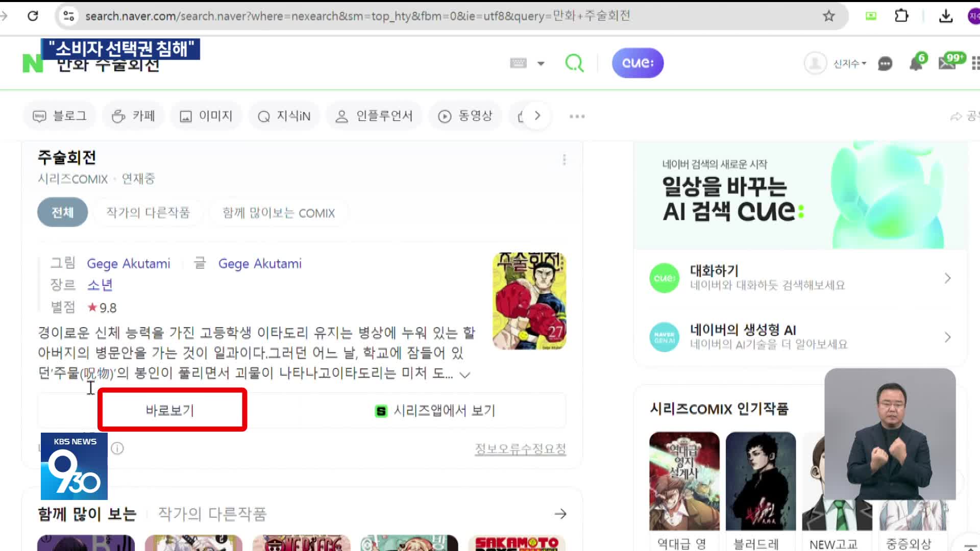Click the 바로보기 button
Screen dimensions: 980x551
[x=170, y=410]
